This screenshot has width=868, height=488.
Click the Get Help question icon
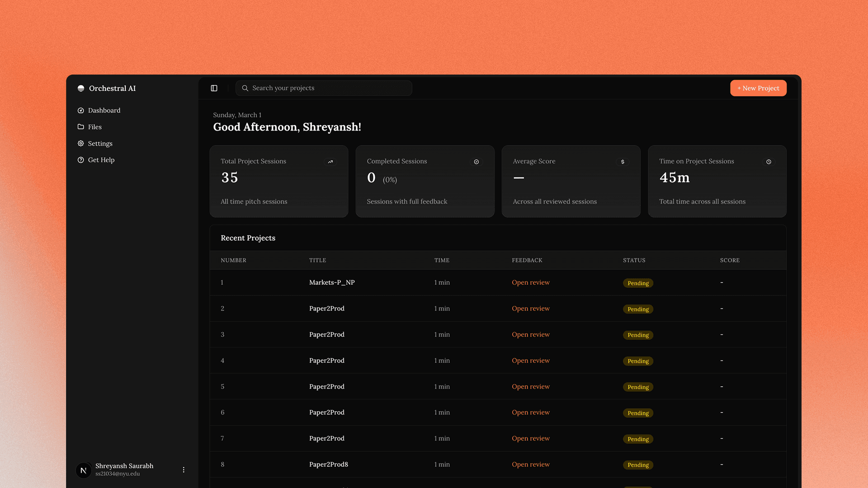(x=81, y=160)
